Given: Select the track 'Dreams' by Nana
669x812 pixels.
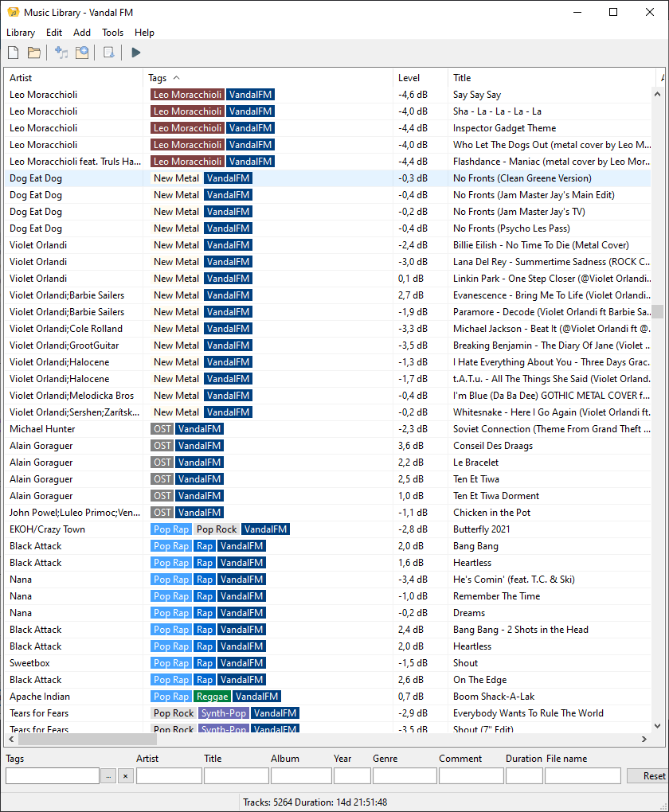Looking at the screenshot, I should click(469, 613).
